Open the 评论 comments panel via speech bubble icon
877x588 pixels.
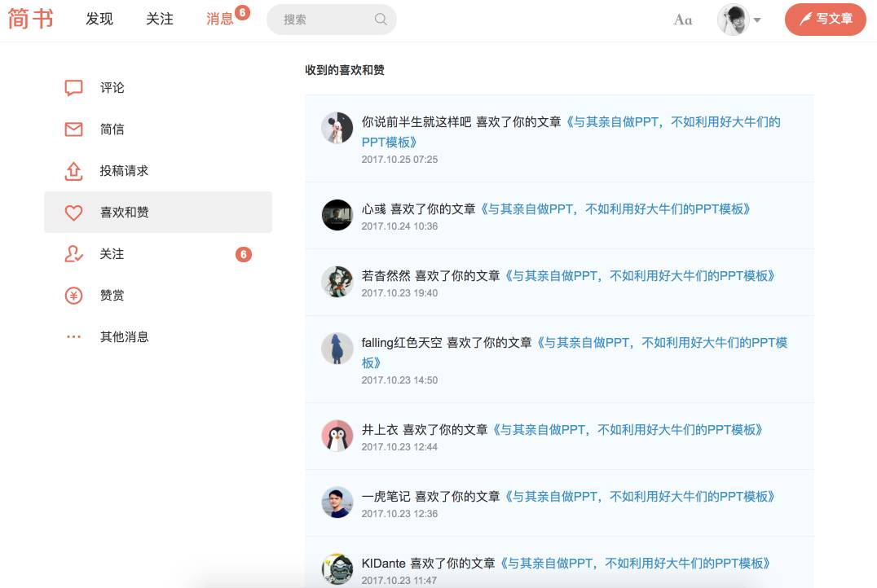[73, 87]
